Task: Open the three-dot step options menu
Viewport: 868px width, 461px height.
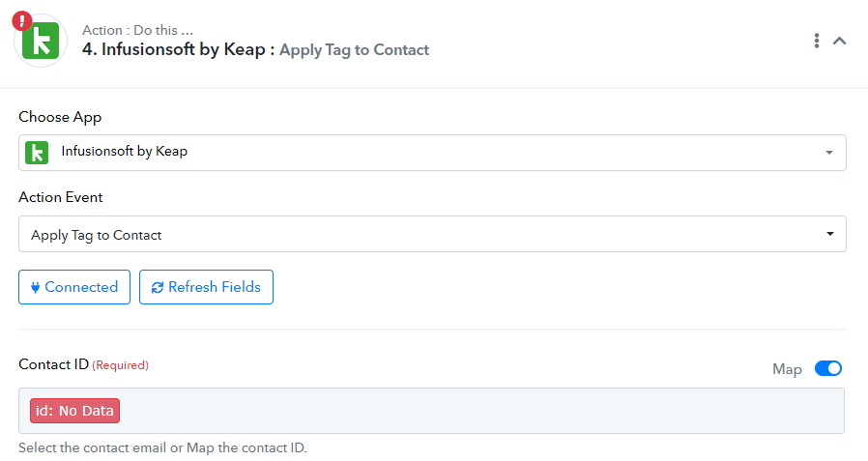Action: (817, 41)
